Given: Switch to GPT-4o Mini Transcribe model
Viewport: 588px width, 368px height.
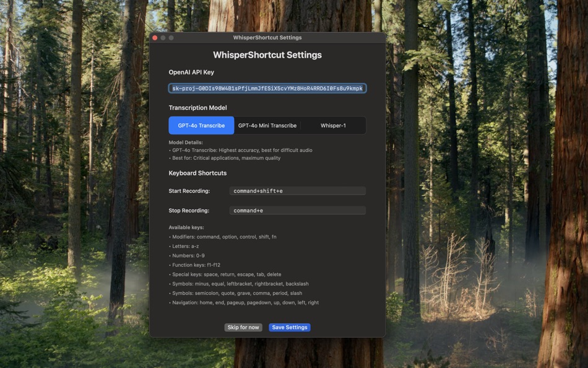Looking at the screenshot, I should (x=267, y=125).
